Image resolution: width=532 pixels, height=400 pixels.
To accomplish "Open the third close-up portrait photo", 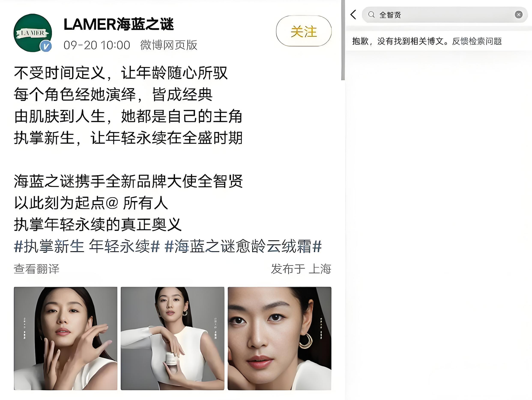I will pyautogui.click(x=279, y=338).
